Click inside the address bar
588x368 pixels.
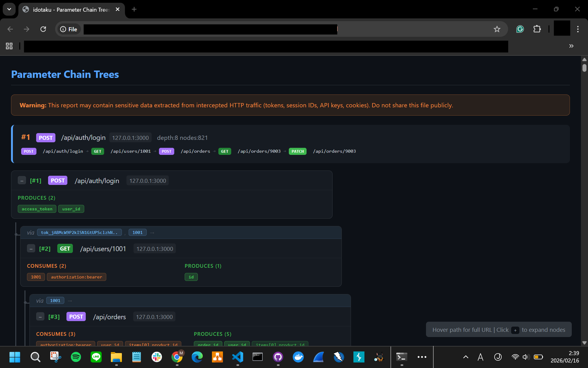click(211, 29)
